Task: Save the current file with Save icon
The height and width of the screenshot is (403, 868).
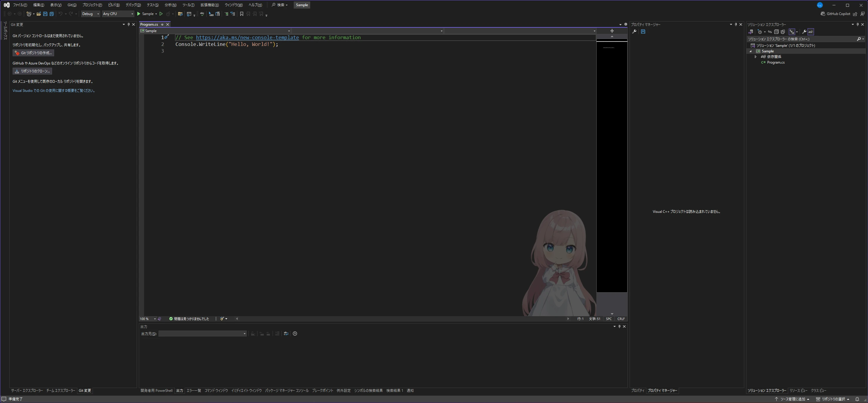Action: coord(45,14)
